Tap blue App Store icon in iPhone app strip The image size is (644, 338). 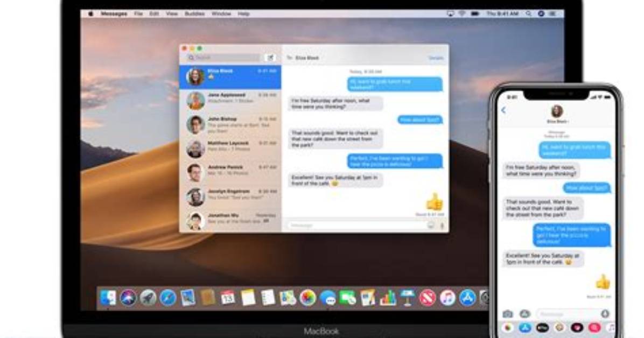(526, 328)
